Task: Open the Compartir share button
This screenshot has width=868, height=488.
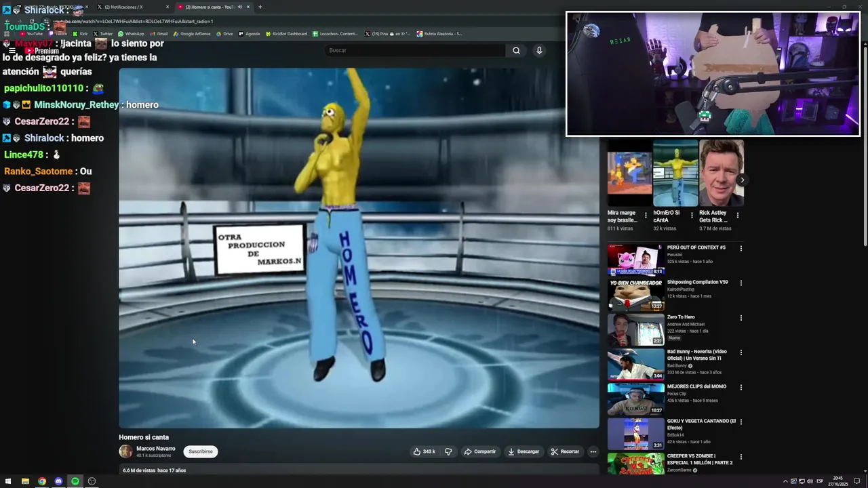Action: click(479, 451)
